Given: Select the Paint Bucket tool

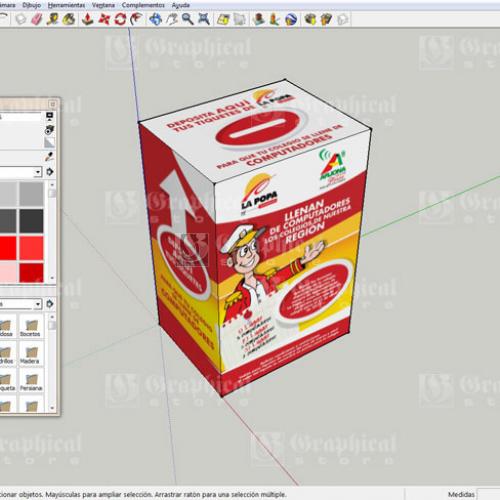Looking at the screenshot, I should [69, 19].
